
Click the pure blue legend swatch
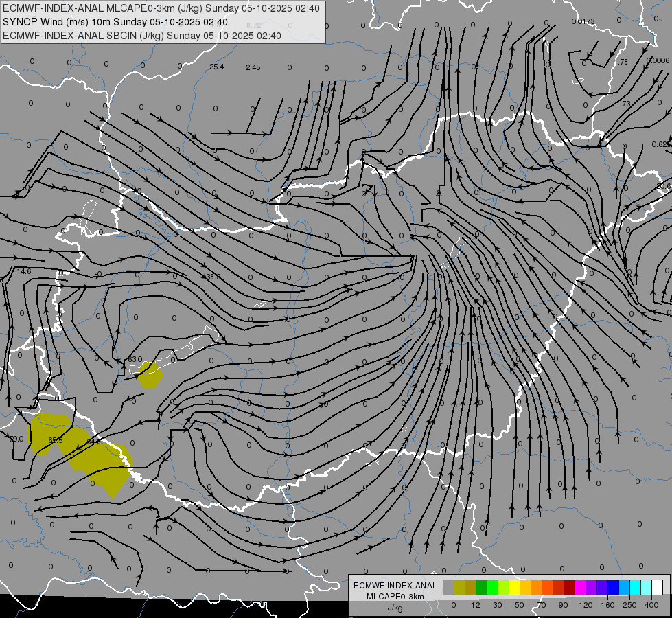click(x=613, y=587)
